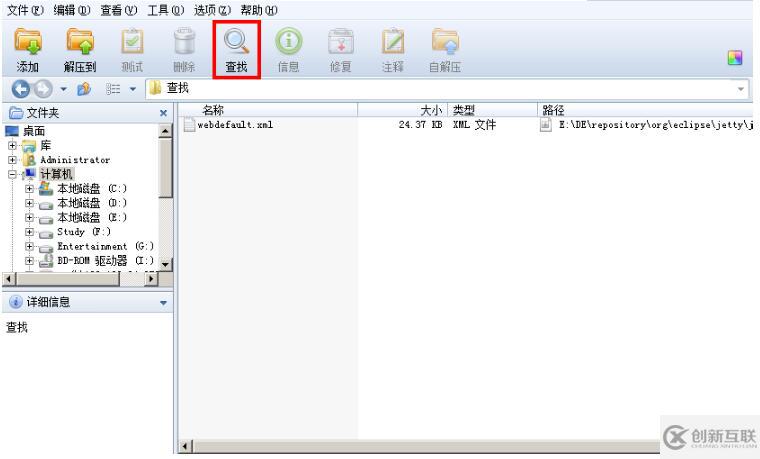Collapse the 详细信息 panel with its arrow

point(164,302)
